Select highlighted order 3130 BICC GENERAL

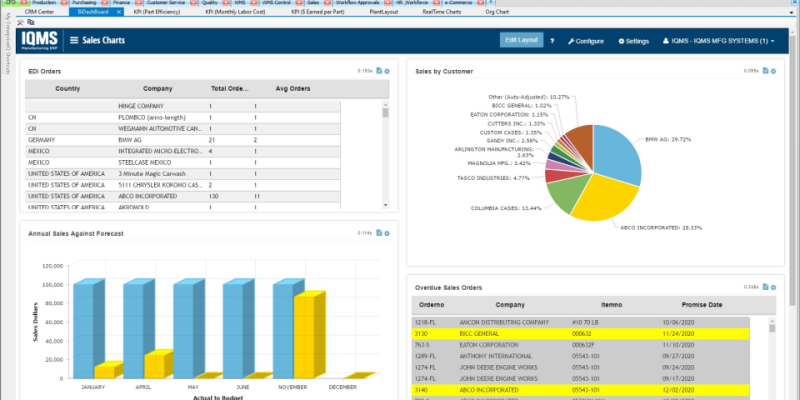(x=581, y=334)
